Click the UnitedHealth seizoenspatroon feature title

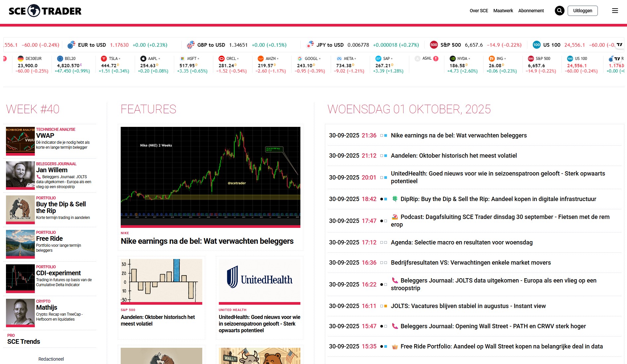[x=260, y=324]
